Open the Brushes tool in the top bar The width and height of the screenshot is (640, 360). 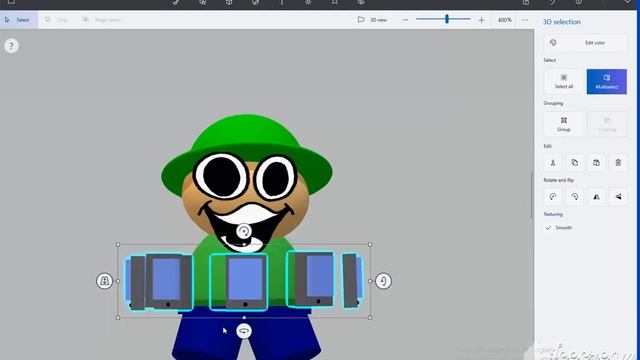pos(176,2)
